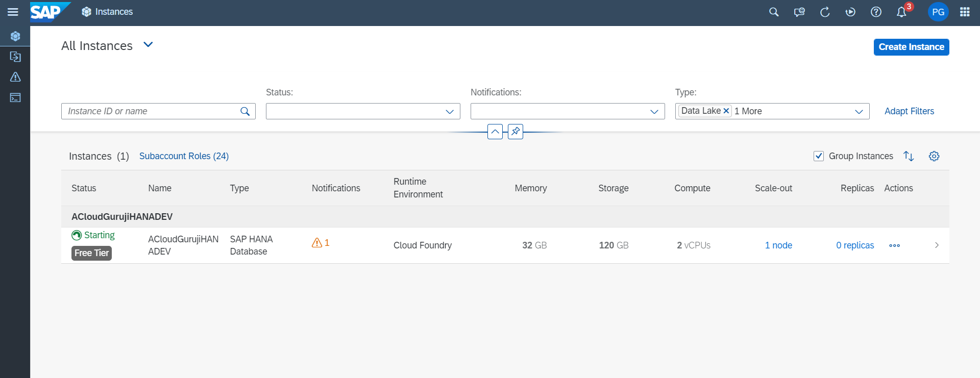The image size is (980, 378).
Task: Open the feedback chat icon
Action: point(799,12)
